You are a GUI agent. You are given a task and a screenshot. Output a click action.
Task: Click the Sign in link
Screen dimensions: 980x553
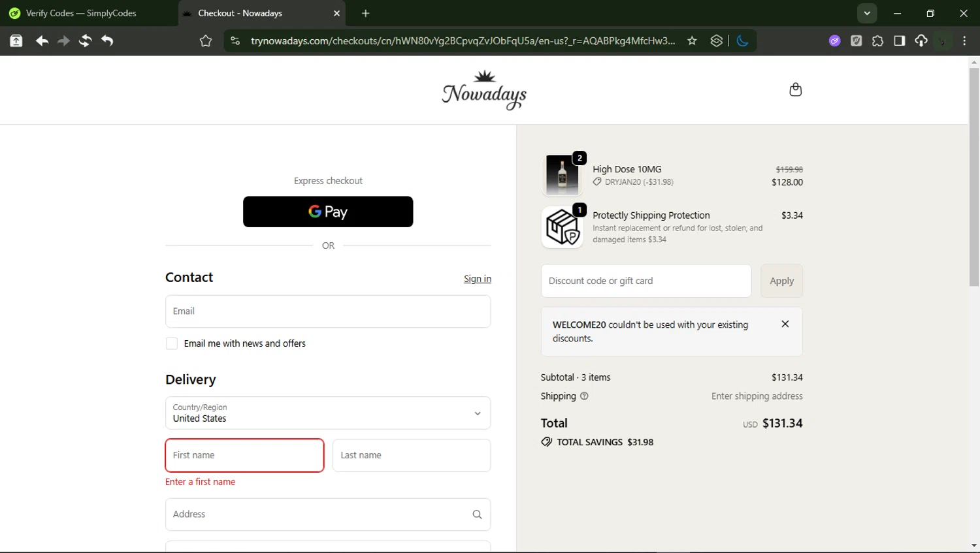[478, 279]
